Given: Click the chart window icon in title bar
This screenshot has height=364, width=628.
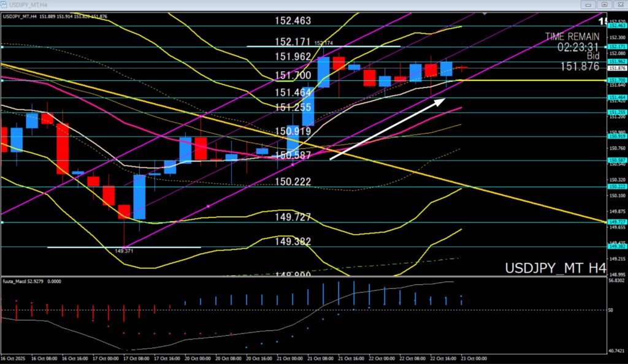Looking at the screenshot, I should (5, 5).
